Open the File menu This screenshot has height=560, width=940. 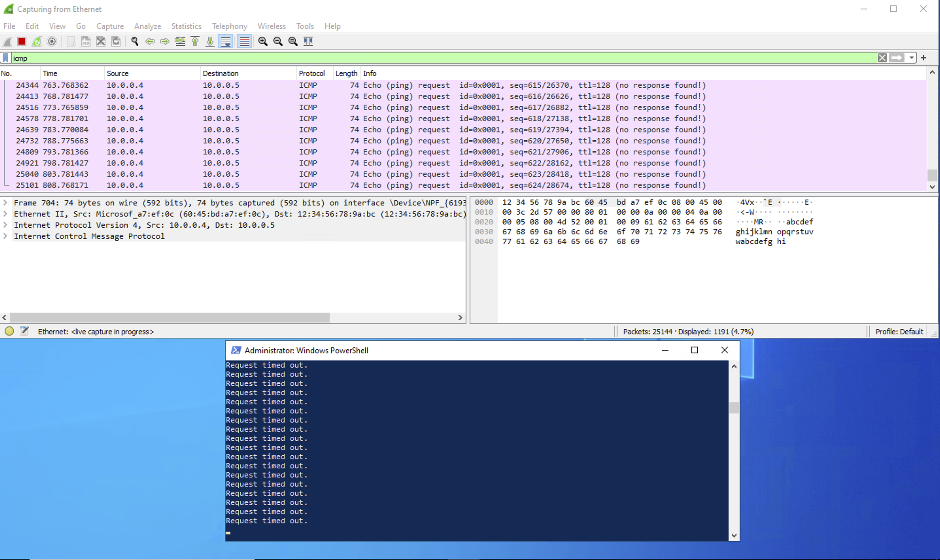coord(9,26)
